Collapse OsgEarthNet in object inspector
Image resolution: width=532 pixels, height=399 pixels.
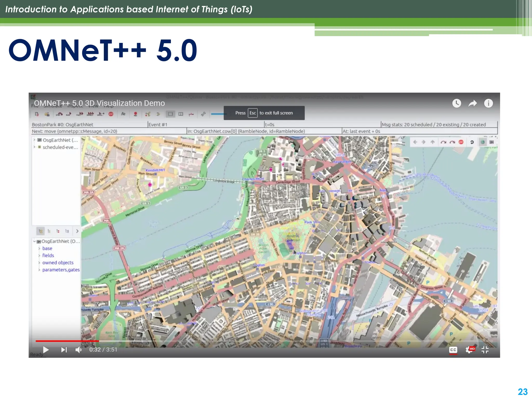point(34,241)
